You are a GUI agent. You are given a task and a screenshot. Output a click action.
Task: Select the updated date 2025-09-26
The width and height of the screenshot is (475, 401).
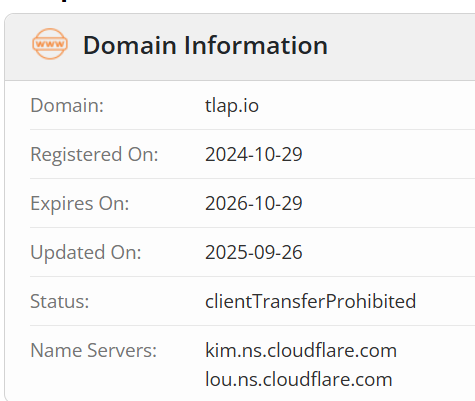coord(254,252)
